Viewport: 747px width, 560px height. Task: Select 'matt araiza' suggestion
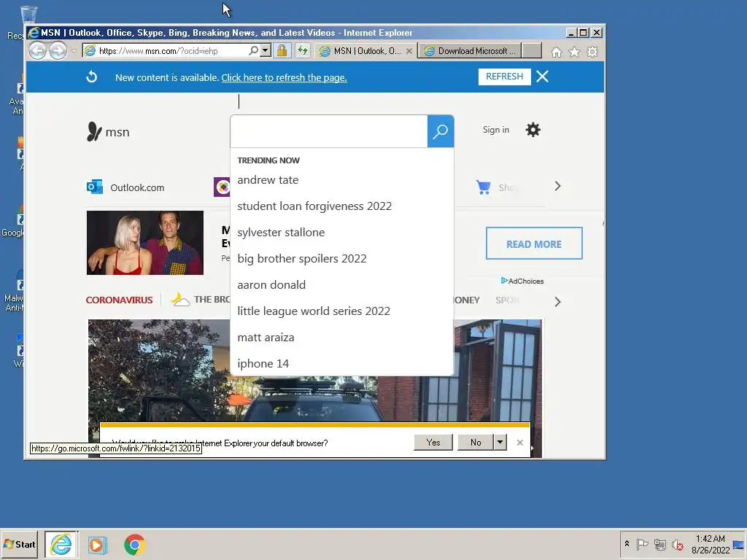point(266,337)
